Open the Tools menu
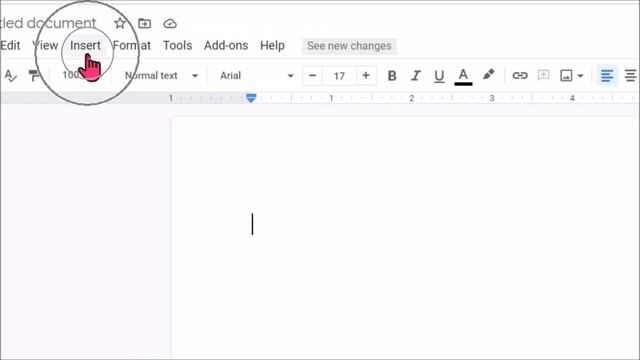The width and height of the screenshot is (640, 360). coord(178,45)
